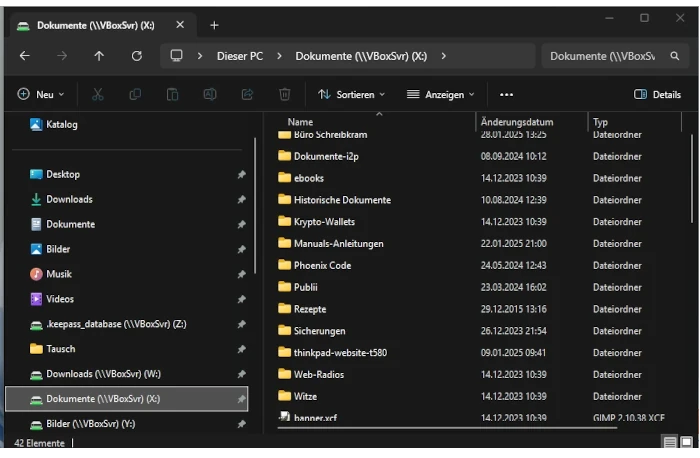Screen dimensions: 700x458
Task: Click the pin icon beside Tausch
Action: point(242,349)
